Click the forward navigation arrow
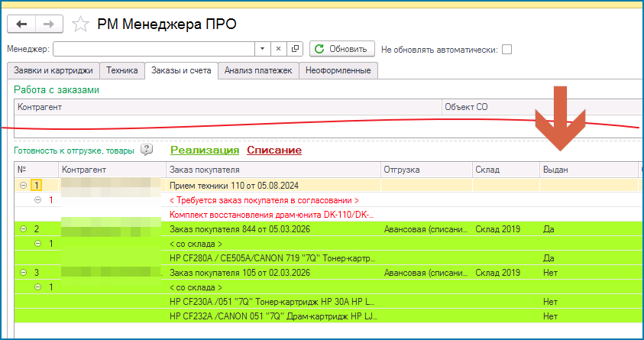 [x=48, y=24]
